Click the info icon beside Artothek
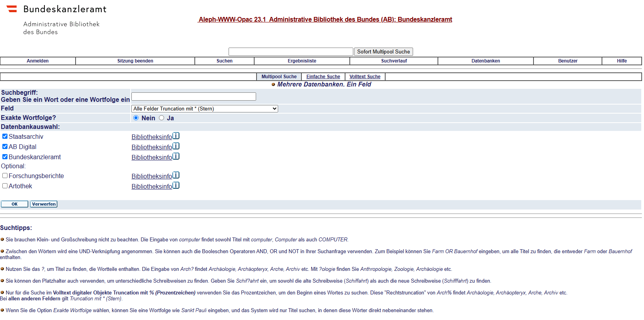The width and height of the screenshot is (644, 320). (x=176, y=186)
